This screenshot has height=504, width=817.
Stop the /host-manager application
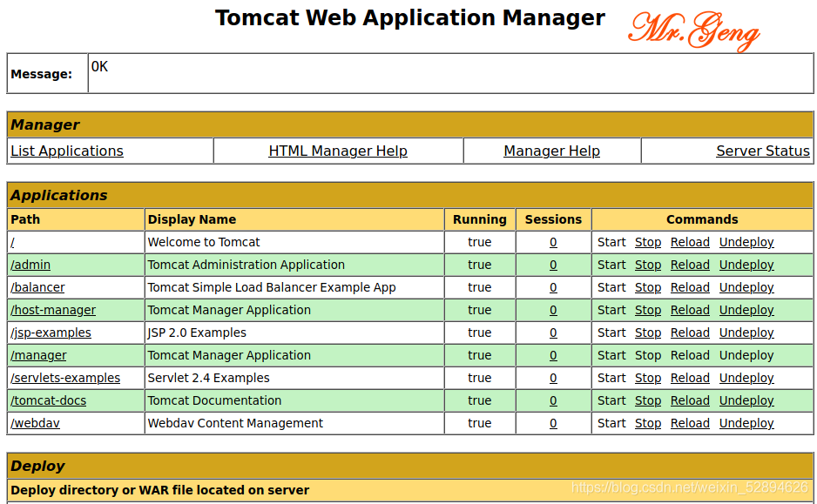[648, 310]
